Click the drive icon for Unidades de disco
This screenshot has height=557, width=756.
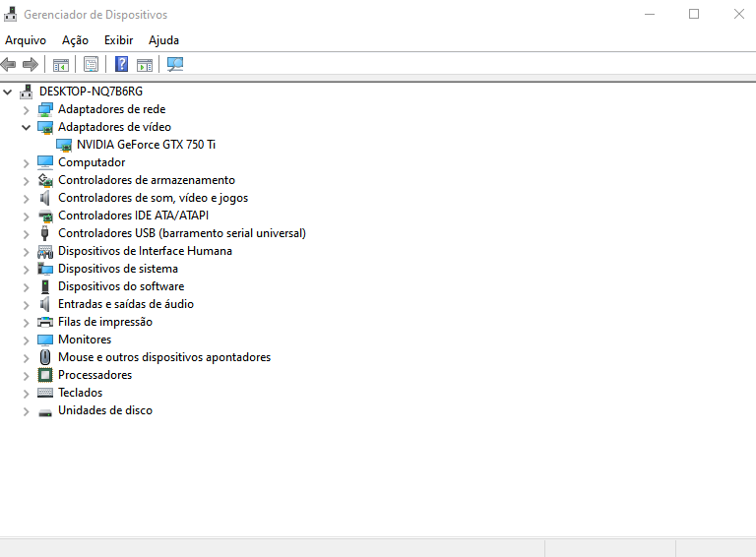click(45, 412)
